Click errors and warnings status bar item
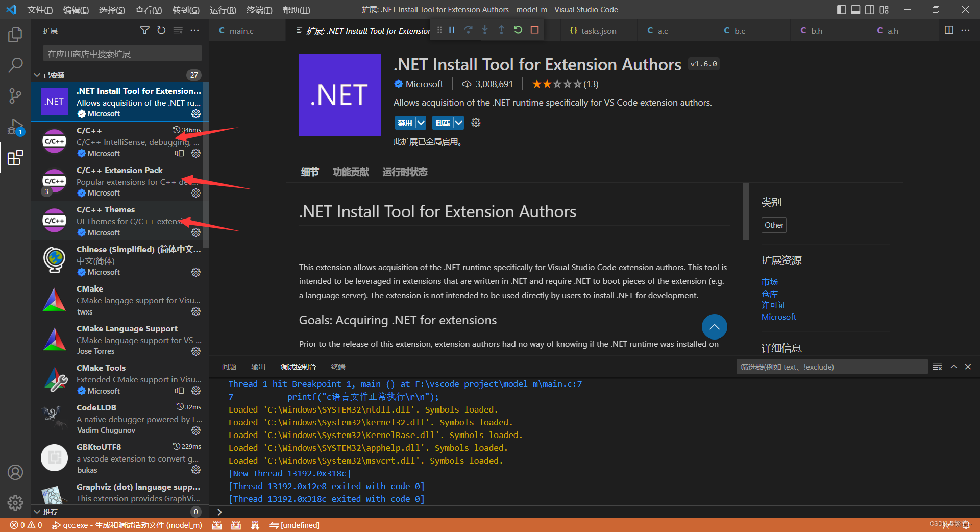980x532 pixels. (26, 525)
